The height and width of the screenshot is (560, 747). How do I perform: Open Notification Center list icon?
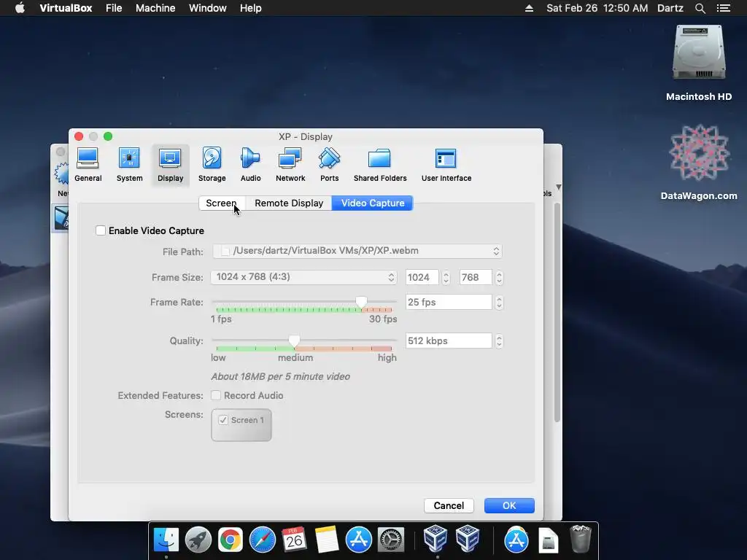pyautogui.click(x=723, y=8)
